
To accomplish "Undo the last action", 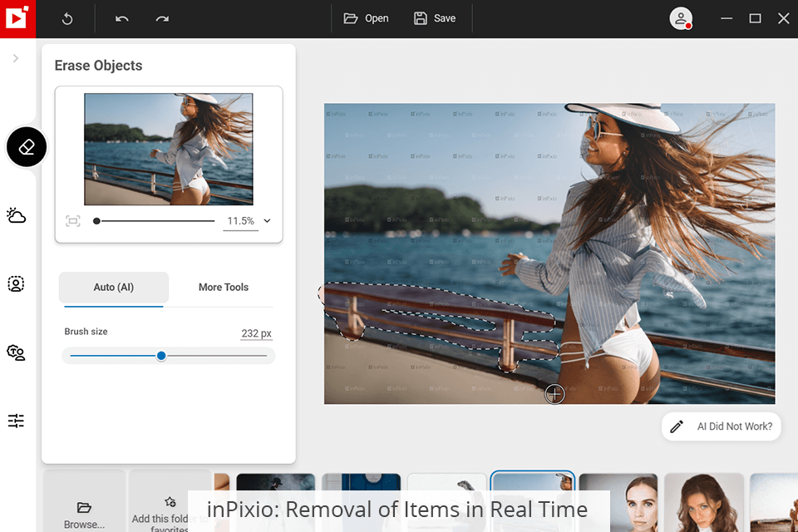I will (x=122, y=18).
